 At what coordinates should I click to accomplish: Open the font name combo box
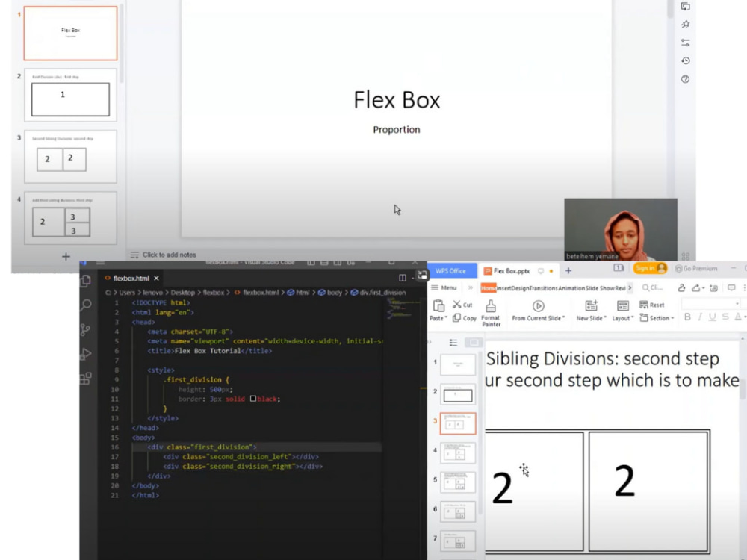711,303
